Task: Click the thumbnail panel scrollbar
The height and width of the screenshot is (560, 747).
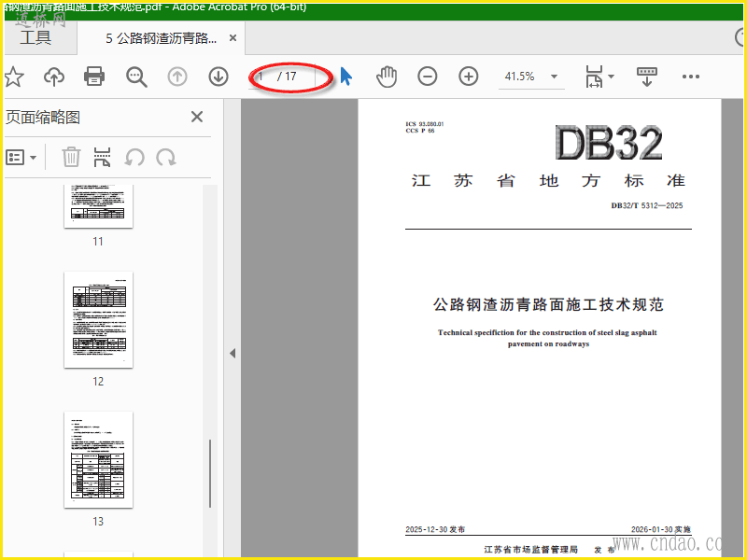Action: pos(209,474)
